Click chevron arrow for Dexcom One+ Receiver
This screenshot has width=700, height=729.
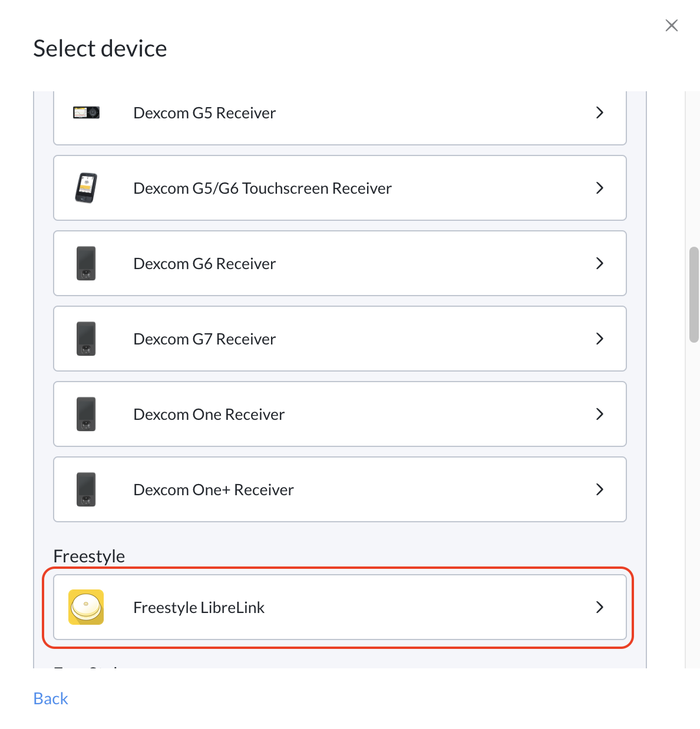pos(600,489)
